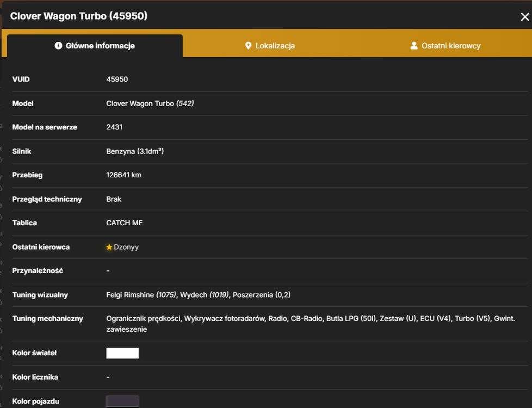Click the Tuning mechaniczny list starting Ogranicznik prędkości
Image resolution: width=532 pixels, height=408 pixels.
click(x=311, y=324)
